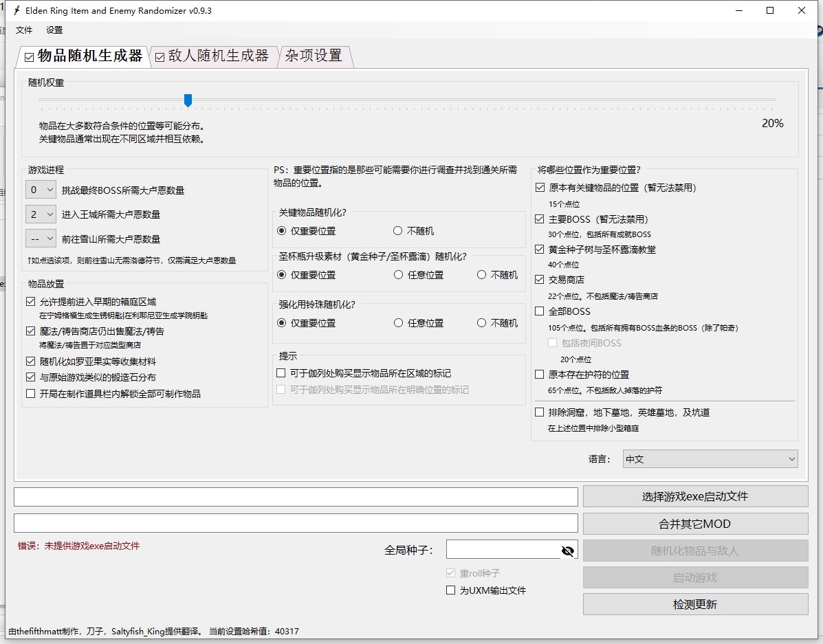This screenshot has height=644, width=823.
Task: Click status bar hash text 40317
Action: pyautogui.click(x=287, y=632)
